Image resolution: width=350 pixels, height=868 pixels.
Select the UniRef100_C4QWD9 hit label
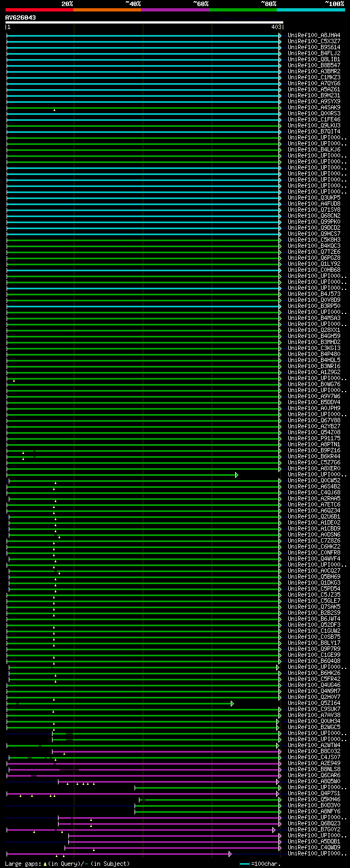pos(314,848)
